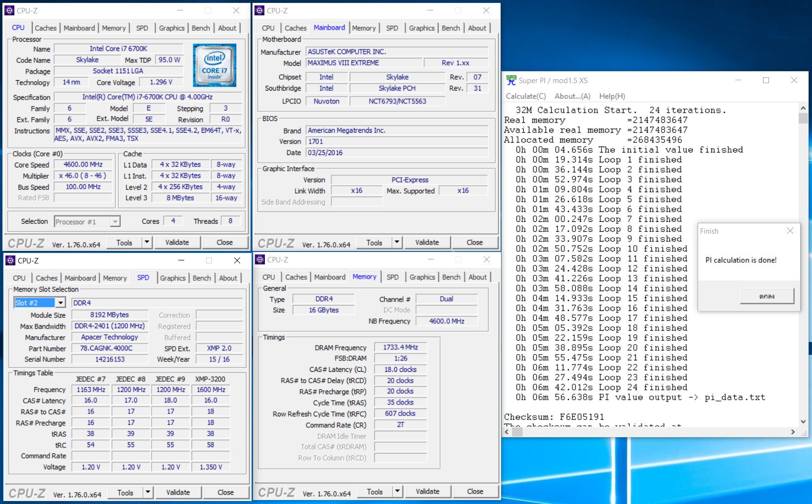
Task: Click CPU-Z icon in the SPD window title bar
Action: click(10, 260)
